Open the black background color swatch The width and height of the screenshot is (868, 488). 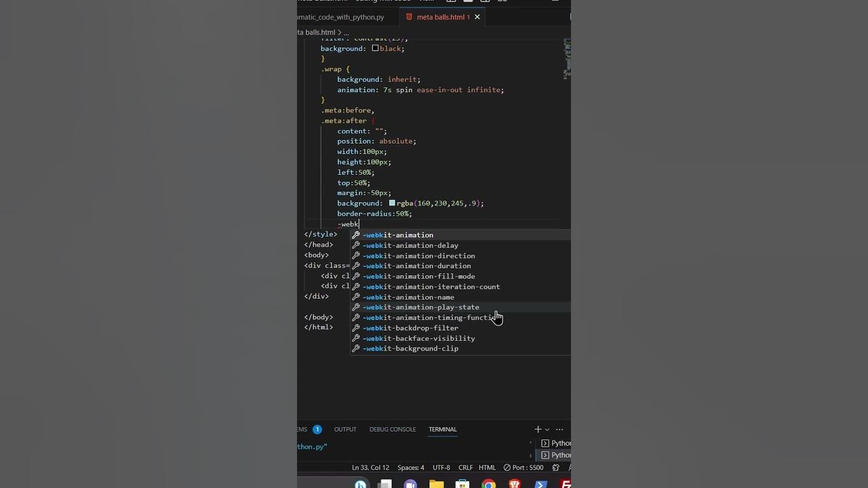coord(375,48)
